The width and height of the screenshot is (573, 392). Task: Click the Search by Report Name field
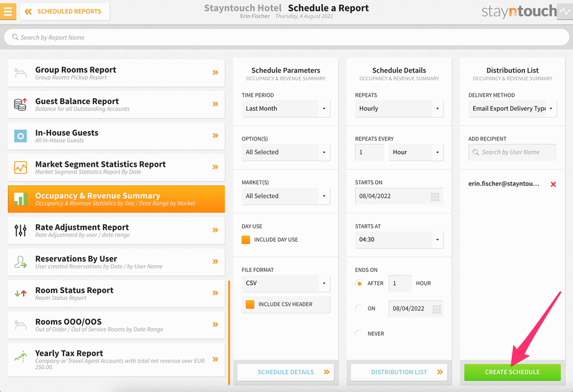286,37
